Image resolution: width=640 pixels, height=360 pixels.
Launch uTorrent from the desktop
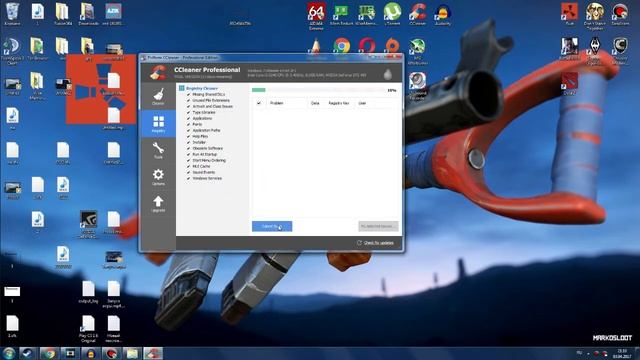pyautogui.click(x=392, y=14)
